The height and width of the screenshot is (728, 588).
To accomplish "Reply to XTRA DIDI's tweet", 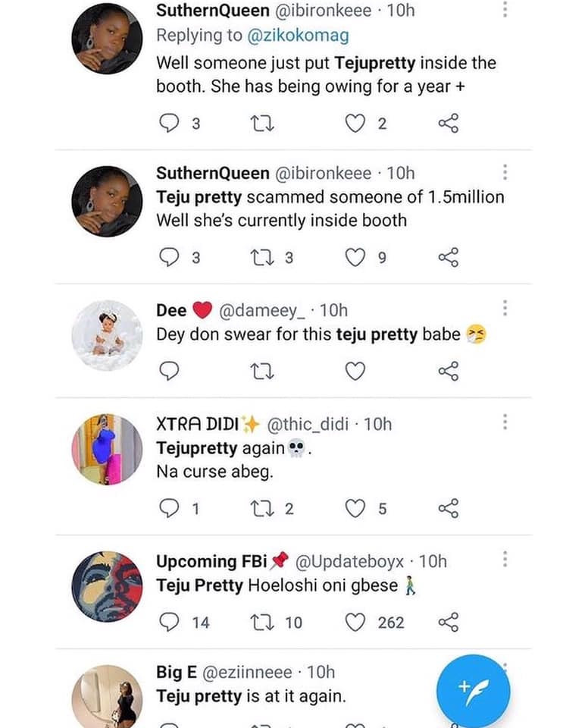I will [170, 508].
